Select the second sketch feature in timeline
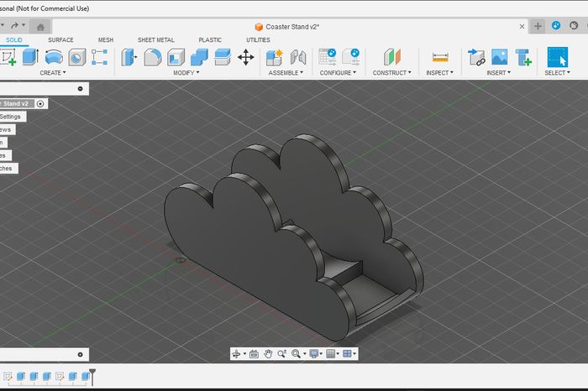Screen dimensions: 588x391 point(60,376)
